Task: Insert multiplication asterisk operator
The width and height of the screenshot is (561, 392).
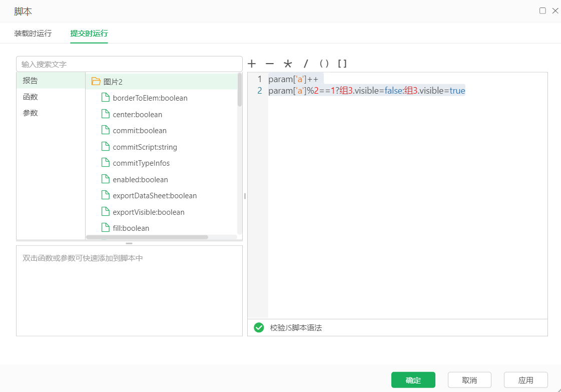Action: click(x=288, y=64)
